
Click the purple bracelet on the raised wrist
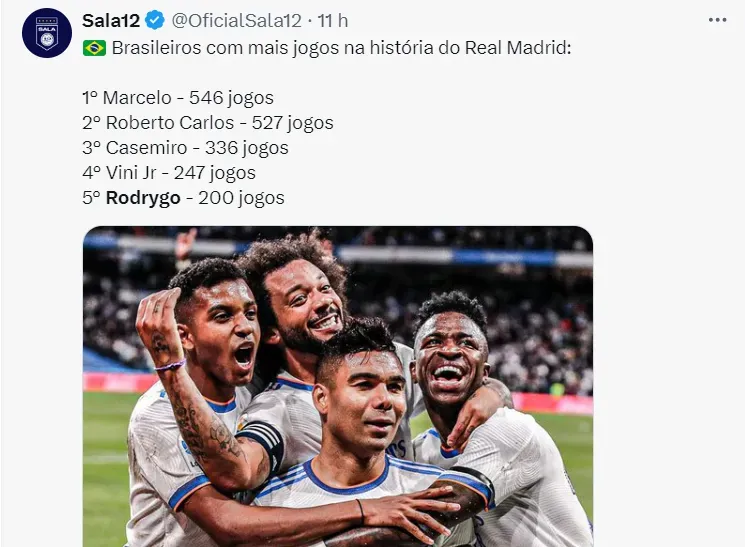click(170, 365)
